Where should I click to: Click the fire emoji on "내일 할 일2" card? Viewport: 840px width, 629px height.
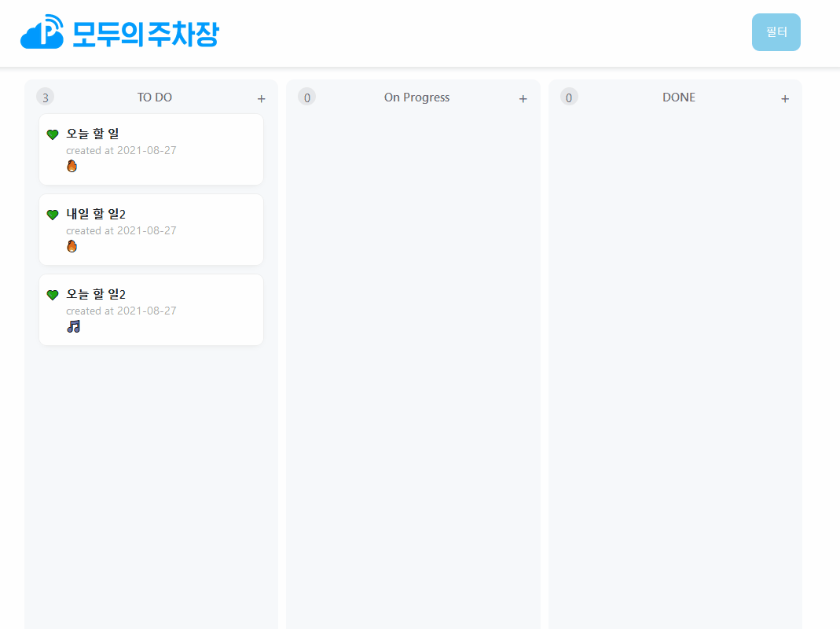72,246
